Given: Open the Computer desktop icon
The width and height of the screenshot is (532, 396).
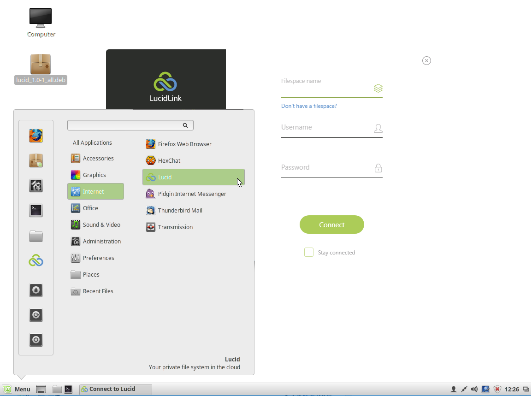Looking at the screenshot, I should pyautogui.click(x=41, y=23).
